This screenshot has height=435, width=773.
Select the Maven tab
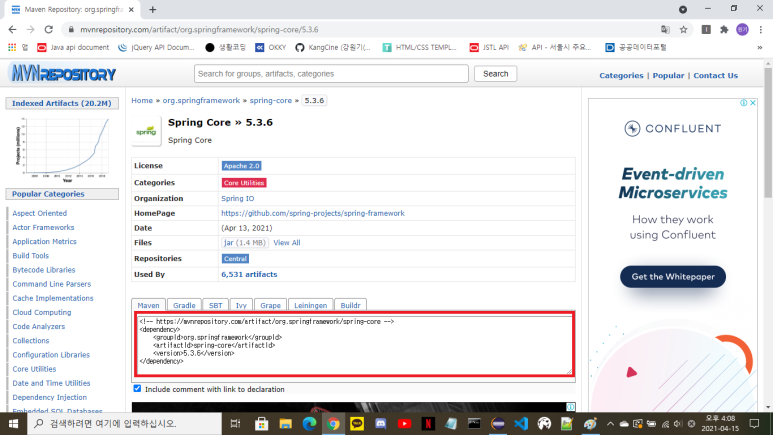pos(148,305)
